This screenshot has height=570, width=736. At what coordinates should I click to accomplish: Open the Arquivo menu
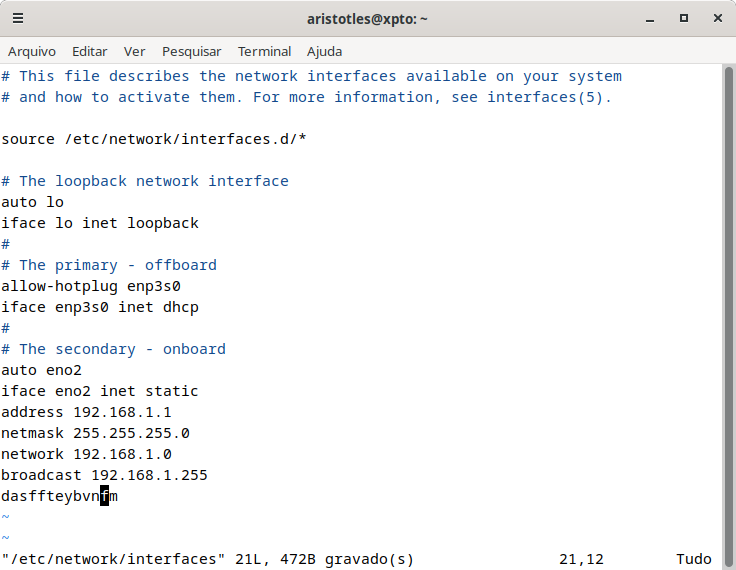(32, 52)
